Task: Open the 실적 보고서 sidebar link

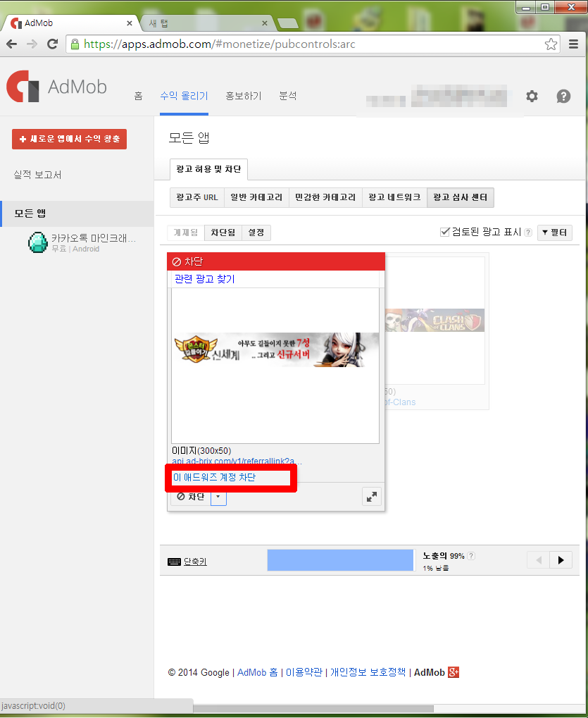Action: click(37, 175)
